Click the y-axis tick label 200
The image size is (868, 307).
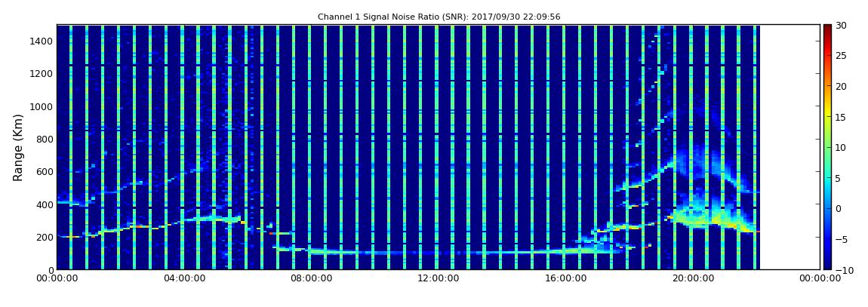[45, 238]
